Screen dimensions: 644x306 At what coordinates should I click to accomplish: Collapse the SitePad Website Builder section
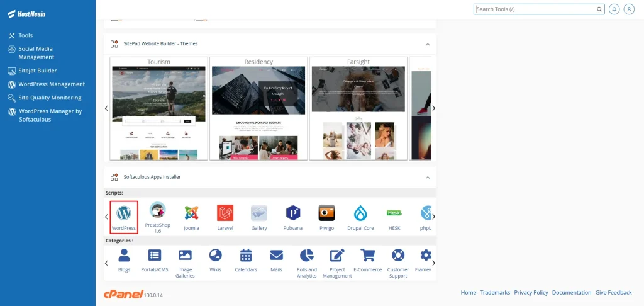point(428,44)
